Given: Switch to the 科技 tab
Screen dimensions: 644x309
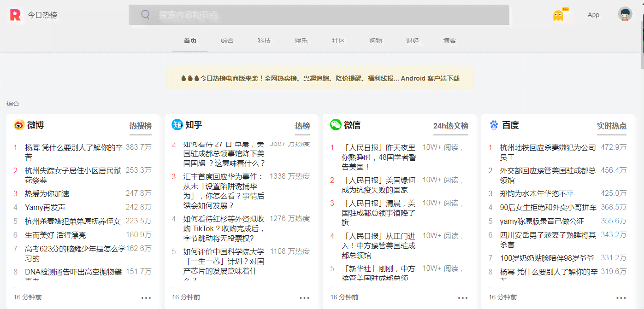Looking at the screenshot, I should pos(264,41).
